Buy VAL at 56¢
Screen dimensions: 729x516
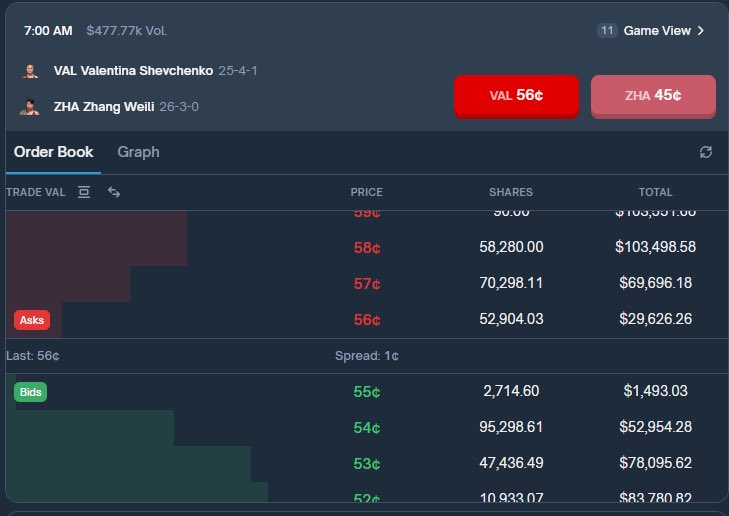coord(517,96)
